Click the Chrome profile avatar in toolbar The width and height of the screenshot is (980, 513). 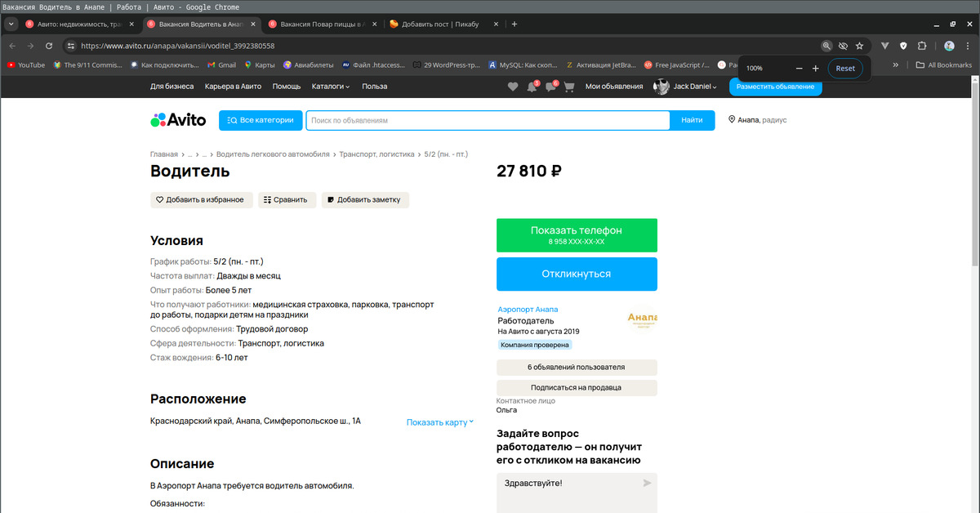point(949,46)
